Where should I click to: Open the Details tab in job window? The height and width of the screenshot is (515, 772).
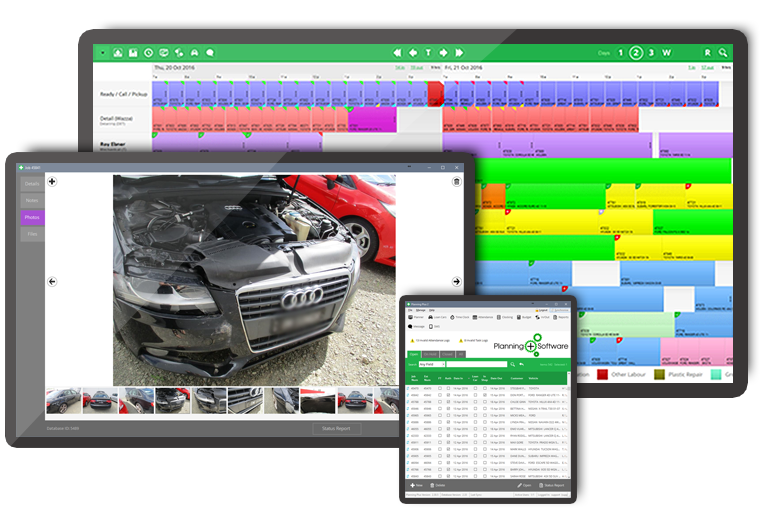point(32,184)
